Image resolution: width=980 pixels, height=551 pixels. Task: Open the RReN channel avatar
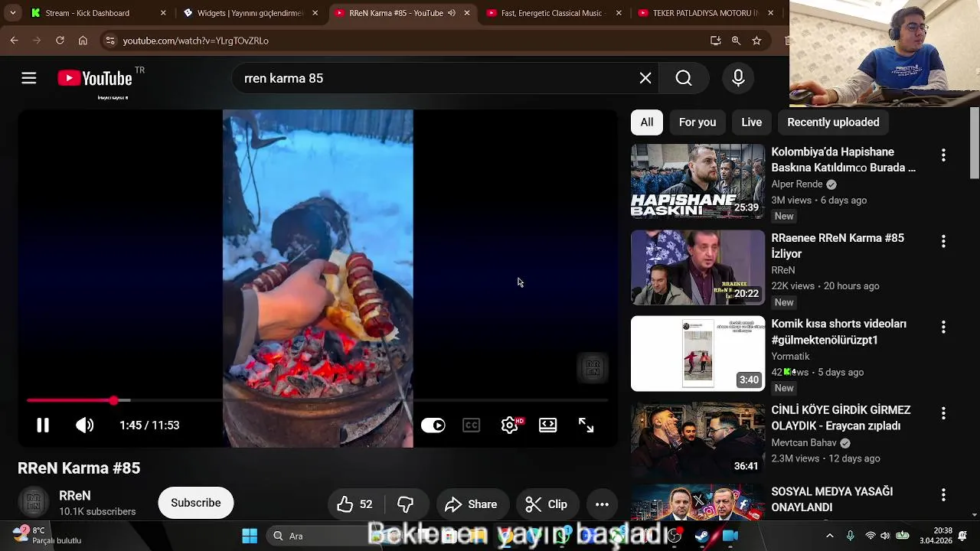pyautogui.click(x=34, y=503)
